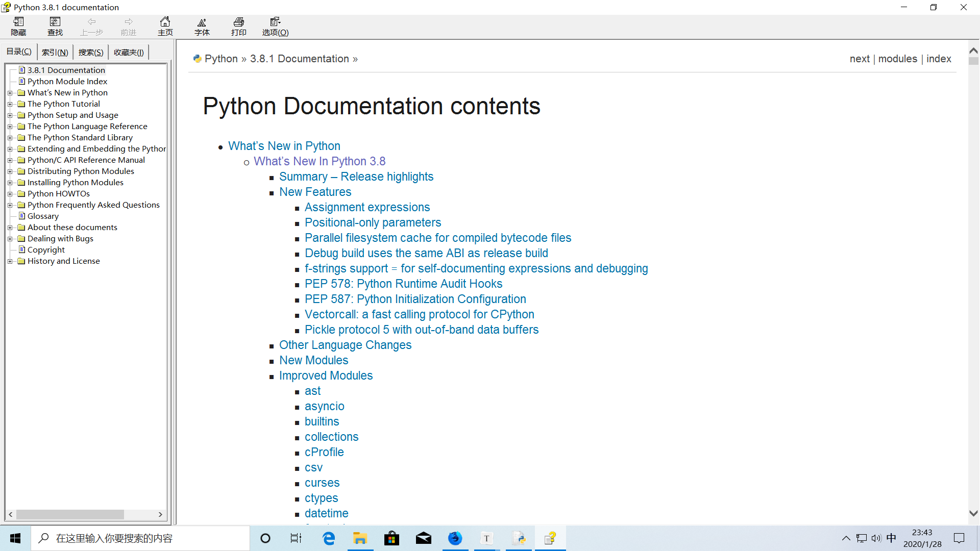Open Assignment expressions link
The image size is (980, 551).
coord(367,207)
